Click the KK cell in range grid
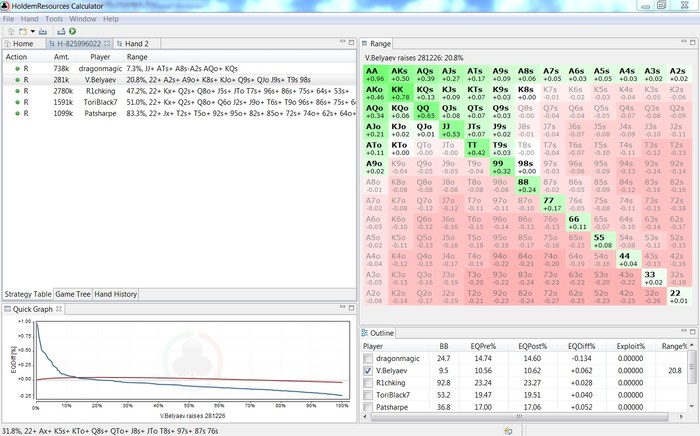This screenshot has height=436, width=700. tap(400, 93)
